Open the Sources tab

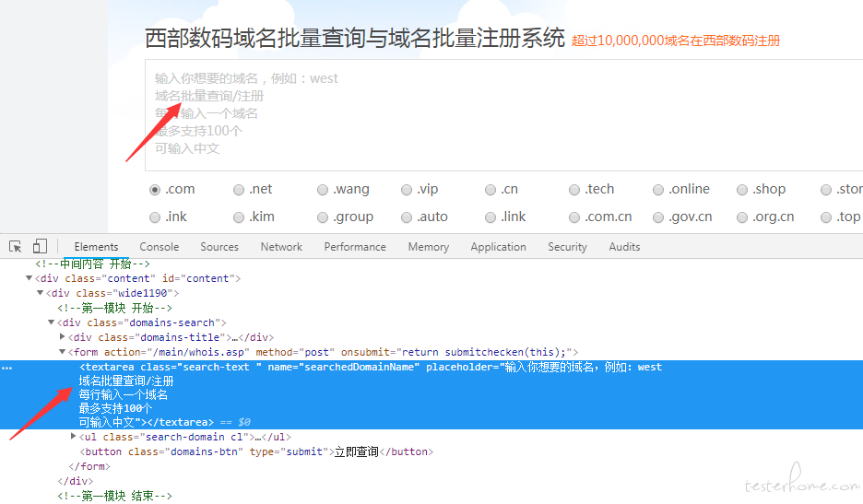[219, 247]
